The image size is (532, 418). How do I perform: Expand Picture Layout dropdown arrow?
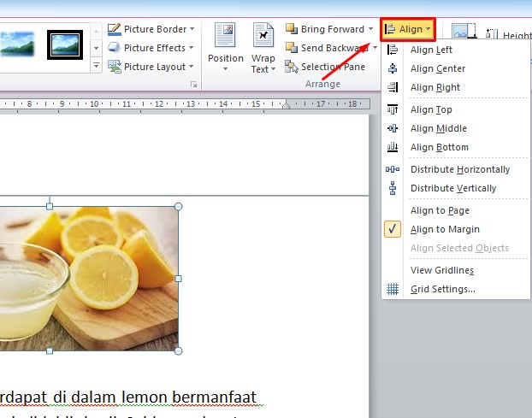pyautogui.click(x=192, y=67)
